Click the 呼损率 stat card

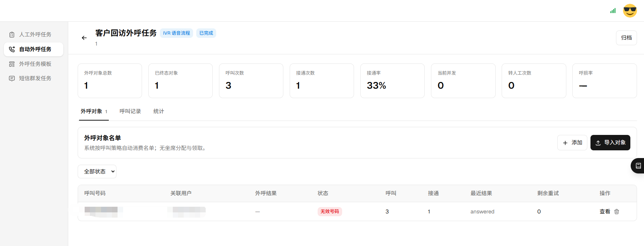[604, 81]
